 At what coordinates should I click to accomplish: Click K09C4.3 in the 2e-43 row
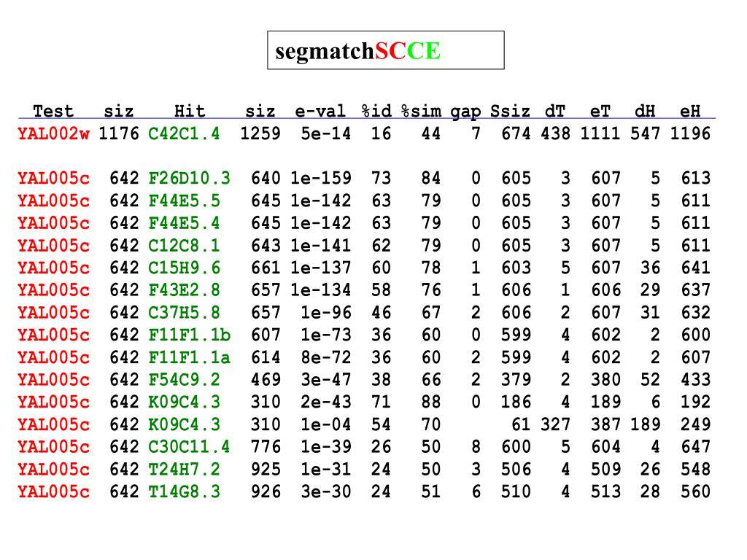pos(184,402)
